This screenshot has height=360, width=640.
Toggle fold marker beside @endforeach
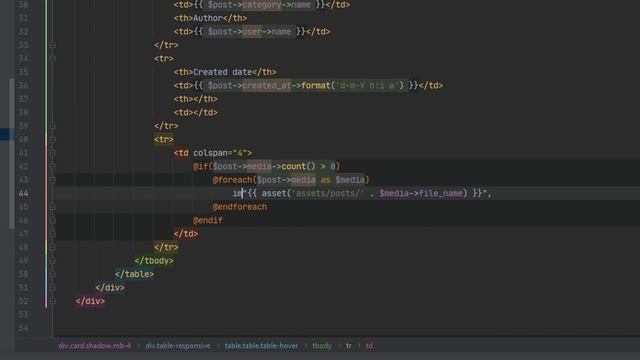point(52,207)
